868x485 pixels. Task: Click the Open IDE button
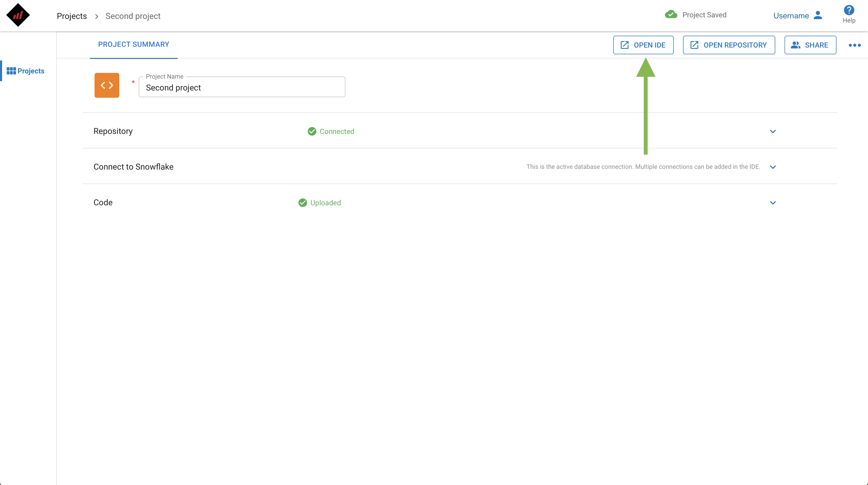[643, 45]
